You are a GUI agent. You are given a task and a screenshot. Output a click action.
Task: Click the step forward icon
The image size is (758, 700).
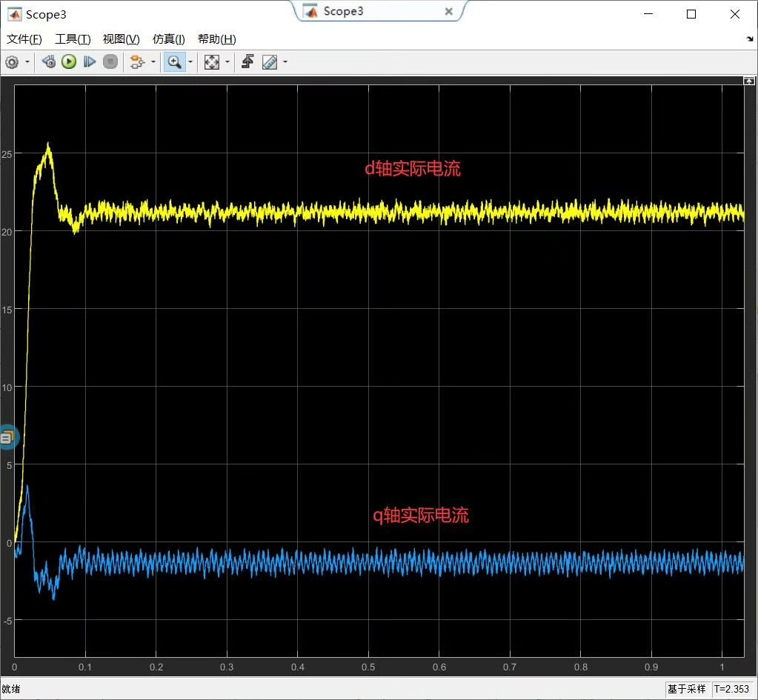click(x=90, y=62)
